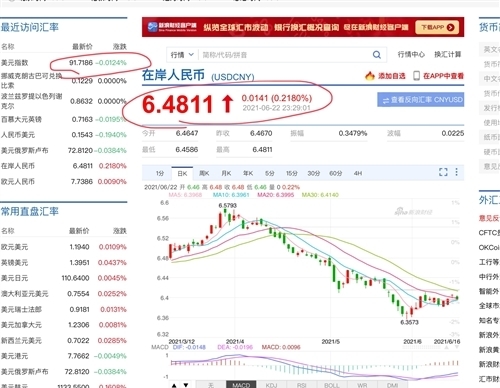The height and width of the screenshot is (388, 500).
Task: Click the search input field for codes
Action: pos(285,55)
